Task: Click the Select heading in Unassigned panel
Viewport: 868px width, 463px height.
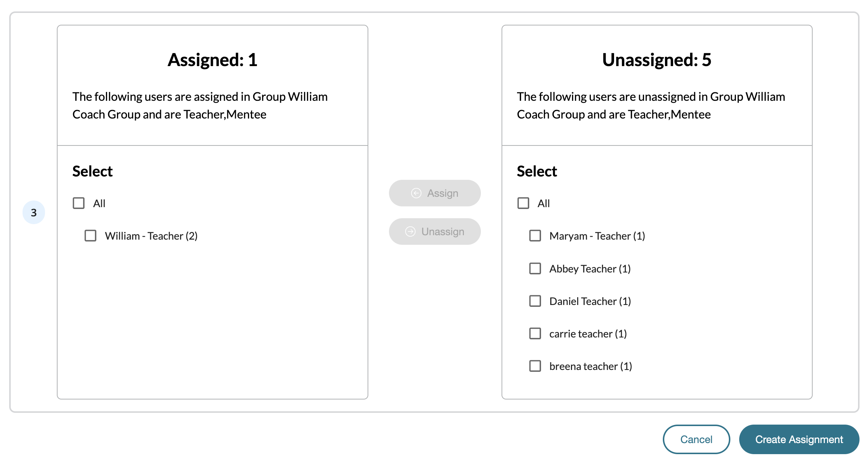Action: click(x=537, y=171)
